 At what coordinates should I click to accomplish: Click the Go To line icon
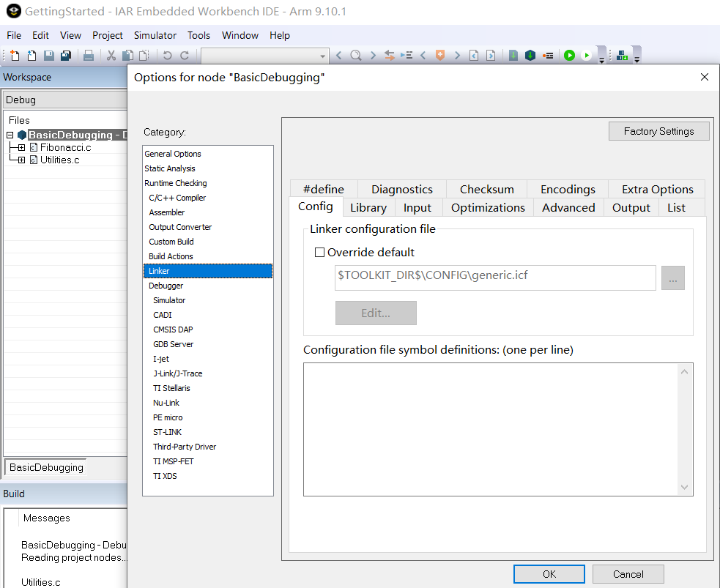click(x=407, y=56)
